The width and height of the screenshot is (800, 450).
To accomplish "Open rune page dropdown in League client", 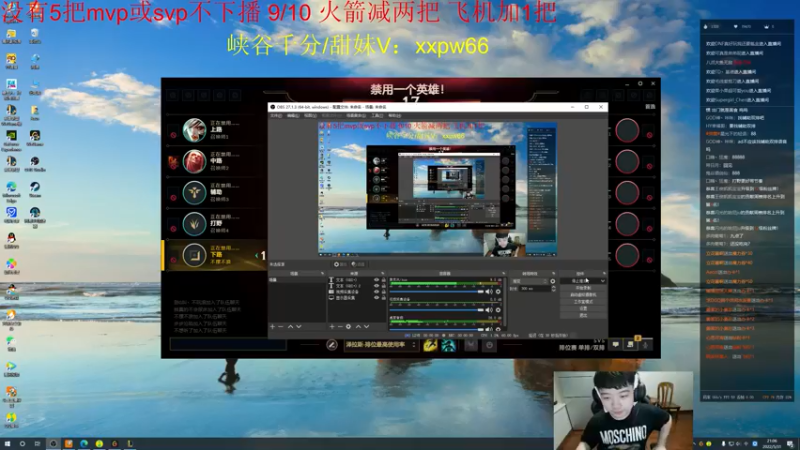I will point(381,345).
